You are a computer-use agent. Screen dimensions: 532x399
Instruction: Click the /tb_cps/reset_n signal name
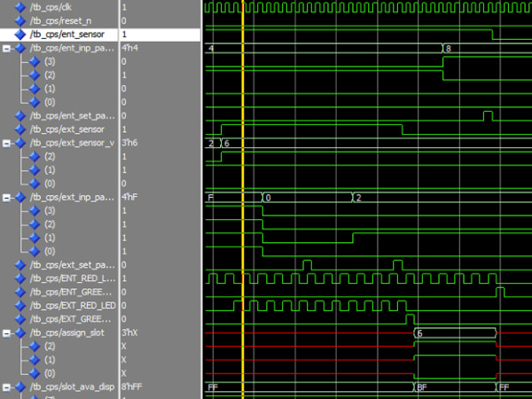[x=60, y=20]
